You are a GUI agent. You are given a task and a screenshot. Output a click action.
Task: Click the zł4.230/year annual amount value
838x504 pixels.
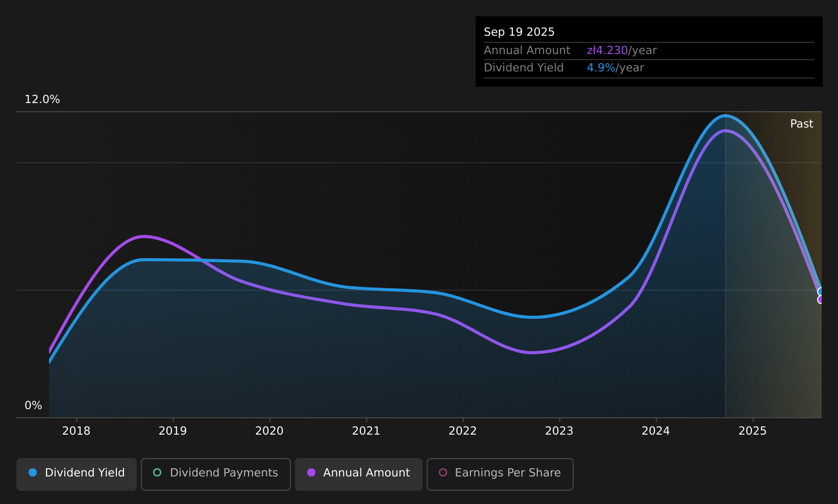pos(622,51)
